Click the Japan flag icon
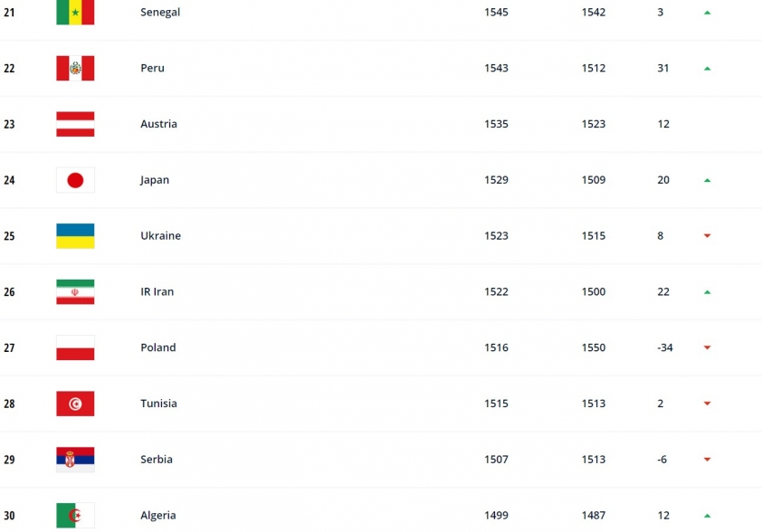The width and height of the screenshot is (762, 532). tap(75, 180)
